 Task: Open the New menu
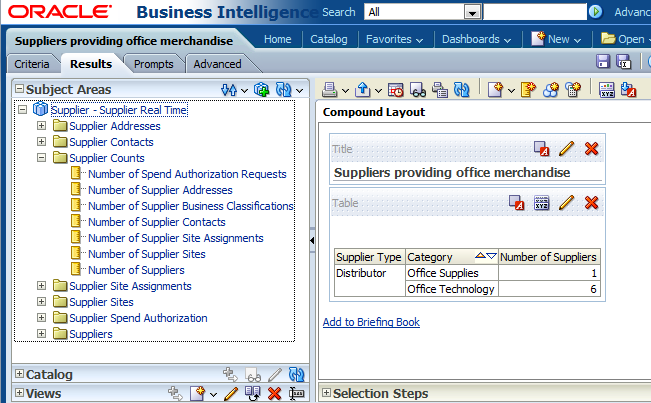556,39
